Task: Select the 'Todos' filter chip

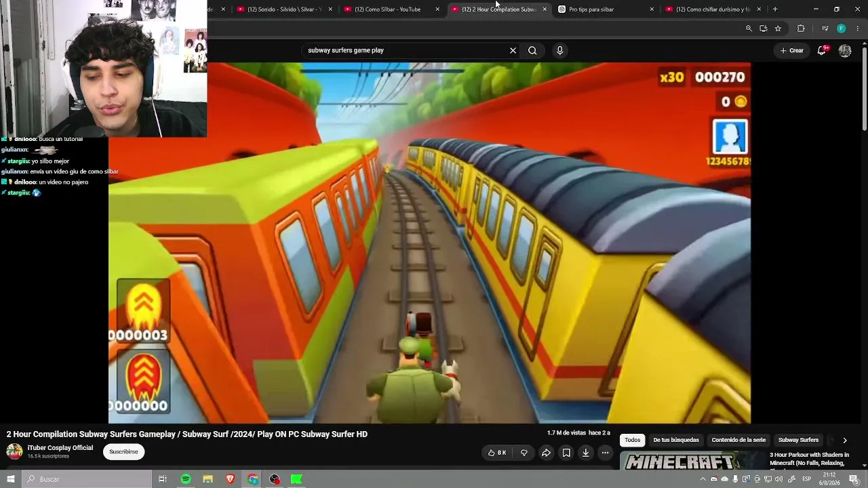Action: tap(633, 441)
